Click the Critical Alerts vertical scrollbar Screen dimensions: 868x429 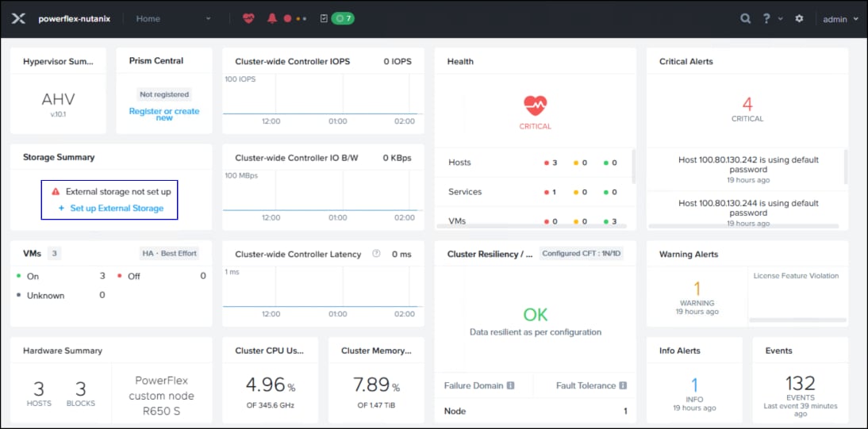[x=845, y=166]
